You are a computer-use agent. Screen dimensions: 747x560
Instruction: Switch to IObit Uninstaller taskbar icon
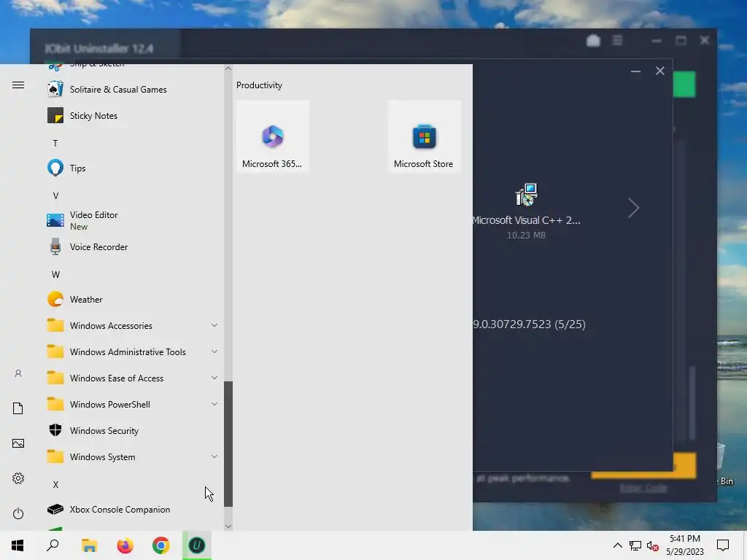click(197, 545)
